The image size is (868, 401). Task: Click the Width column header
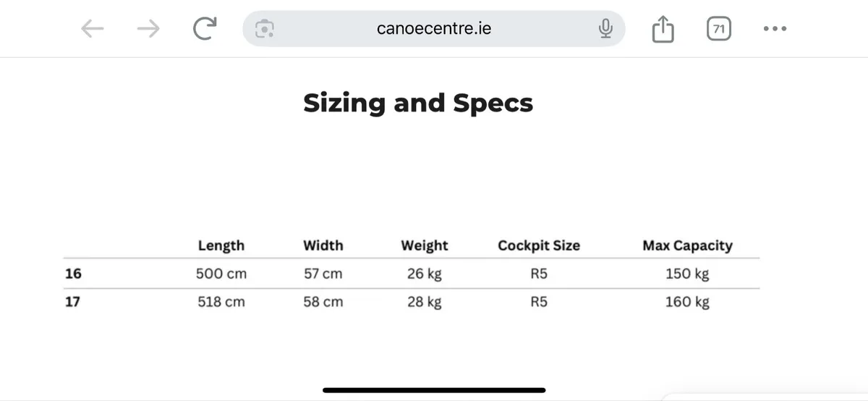(323, 245)
